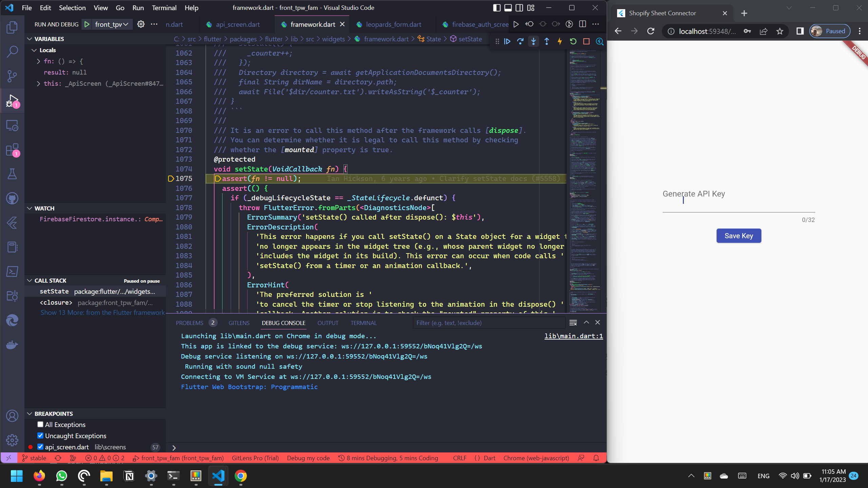Maximize the bottom panel size
The width and height of the screenshot is (868, 488).
tap(586, 323)
